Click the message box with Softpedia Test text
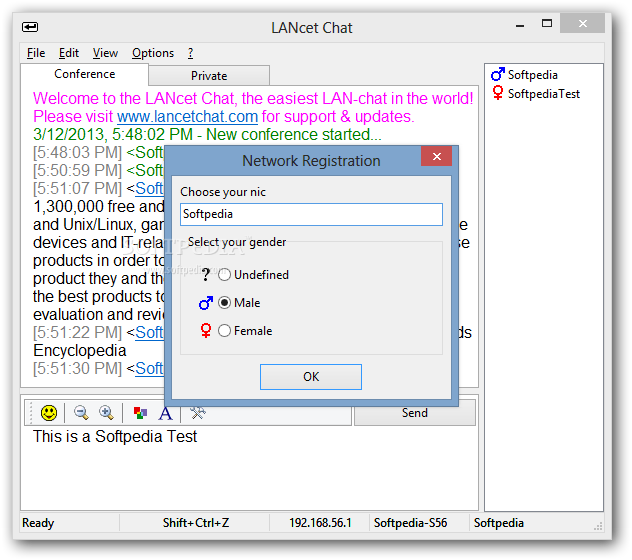 (x=249, y=468)
